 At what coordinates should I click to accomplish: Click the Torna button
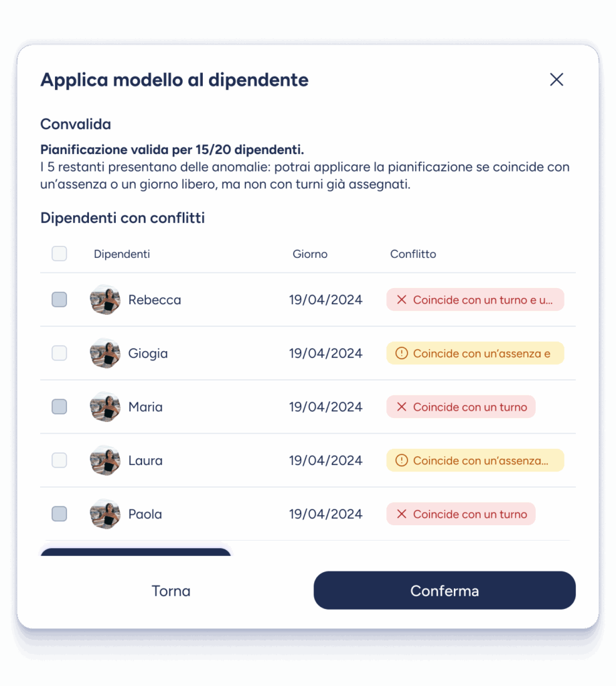[x=171, y=591]
